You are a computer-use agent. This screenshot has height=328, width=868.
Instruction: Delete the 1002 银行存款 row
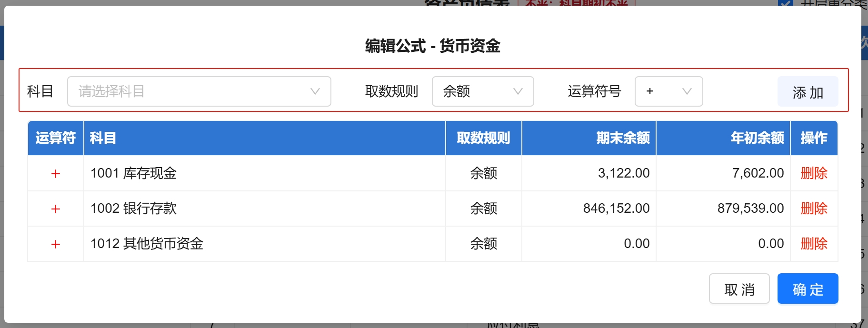pyautogui.click(x=814, y=209)
